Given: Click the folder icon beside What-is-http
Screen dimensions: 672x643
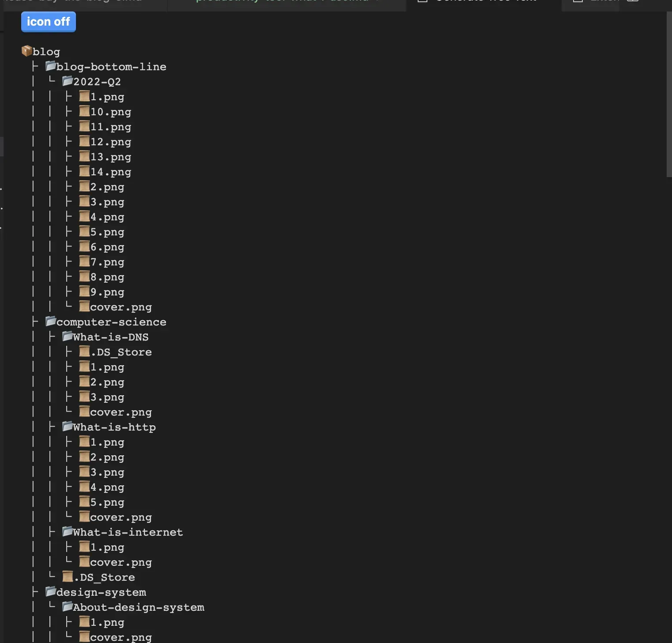Looking at the screenshot, I should tap(67, 426).
